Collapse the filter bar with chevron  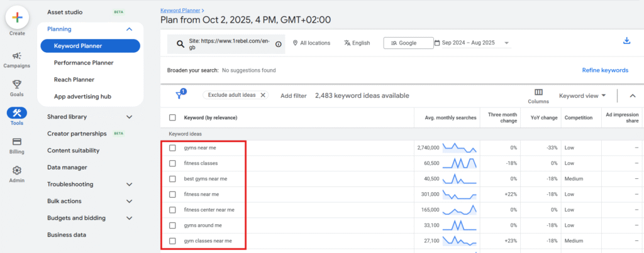(633, 96)
